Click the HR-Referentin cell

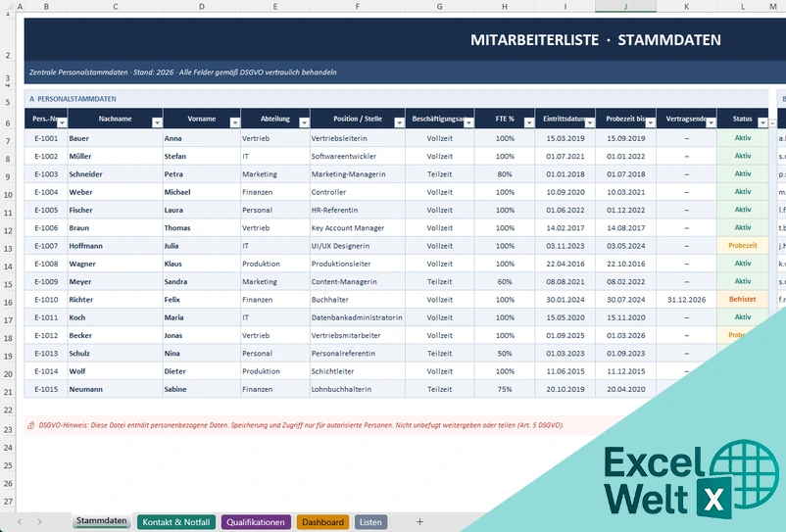[358, 211]
